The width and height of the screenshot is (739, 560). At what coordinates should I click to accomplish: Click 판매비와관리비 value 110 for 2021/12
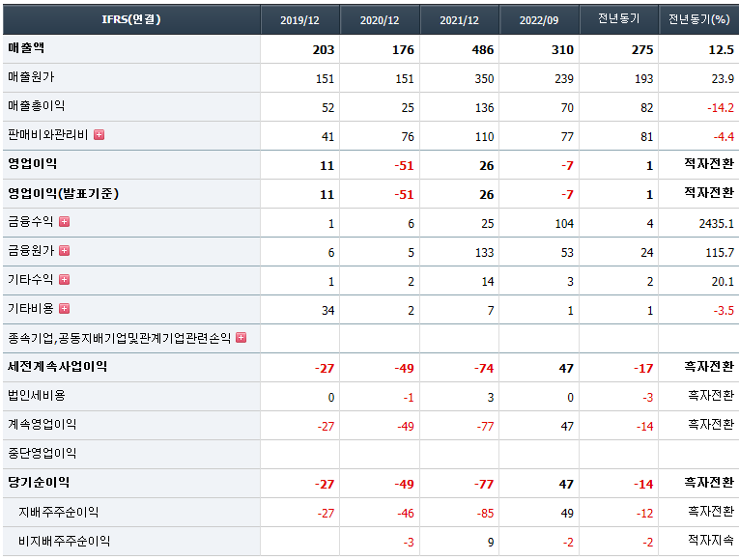click(484, 137)
